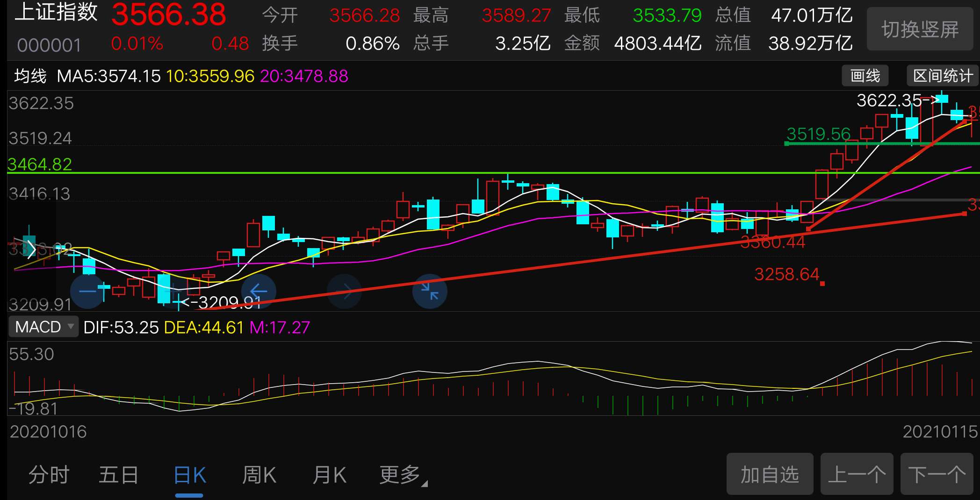
Task: Tap the right arrow scroll chart icon
Action: pos(344,291)
